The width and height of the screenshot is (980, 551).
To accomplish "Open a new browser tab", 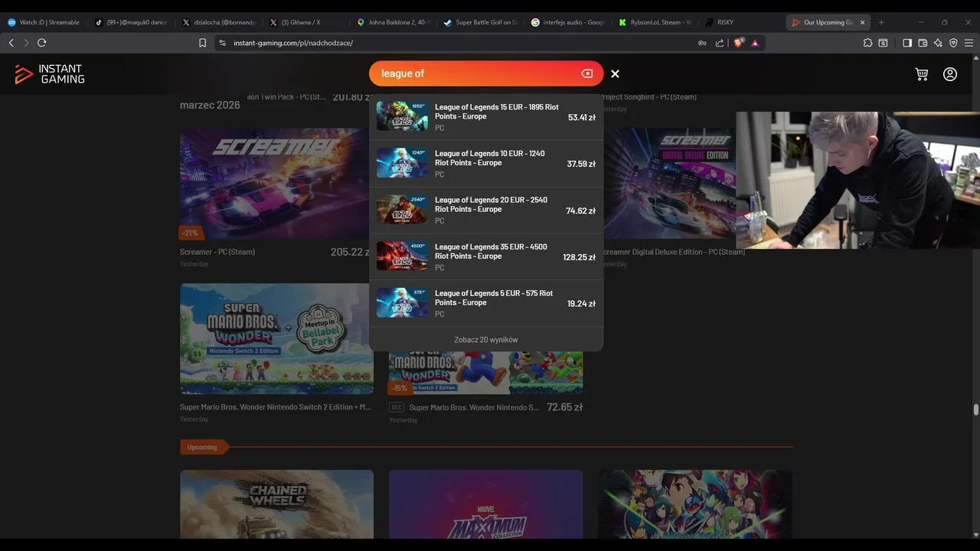I will tap(881, 22).
